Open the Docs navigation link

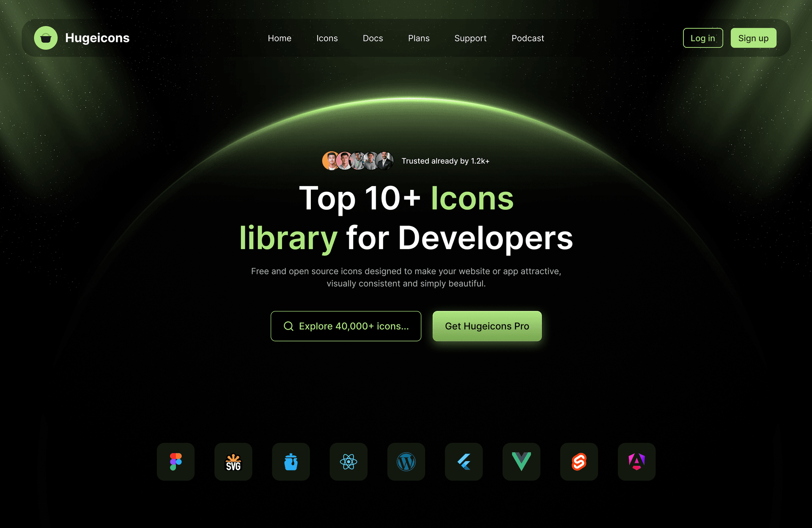(x=373, y=38)
